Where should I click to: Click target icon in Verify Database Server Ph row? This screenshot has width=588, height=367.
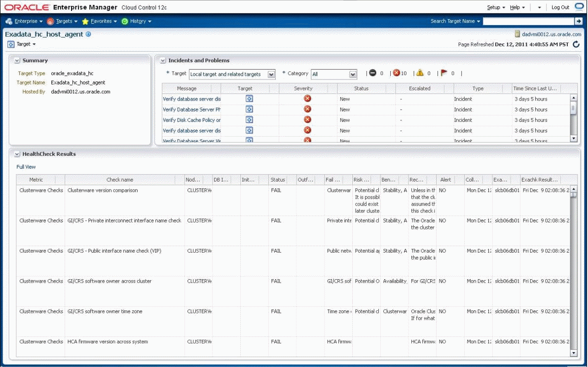[250, 109]
